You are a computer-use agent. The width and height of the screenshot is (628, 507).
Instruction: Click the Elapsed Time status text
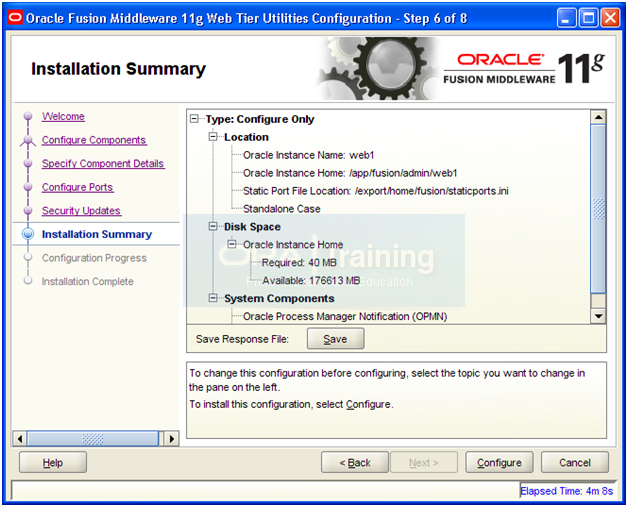coord(566,491)
